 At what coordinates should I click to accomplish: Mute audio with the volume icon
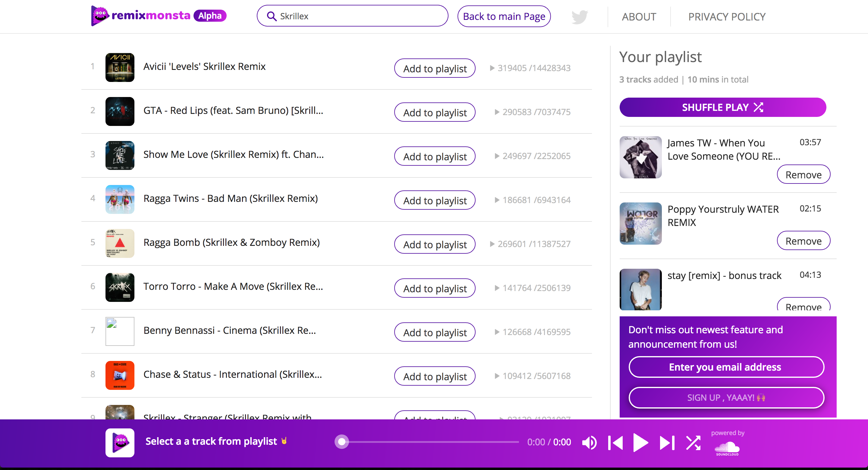[589, 442]
